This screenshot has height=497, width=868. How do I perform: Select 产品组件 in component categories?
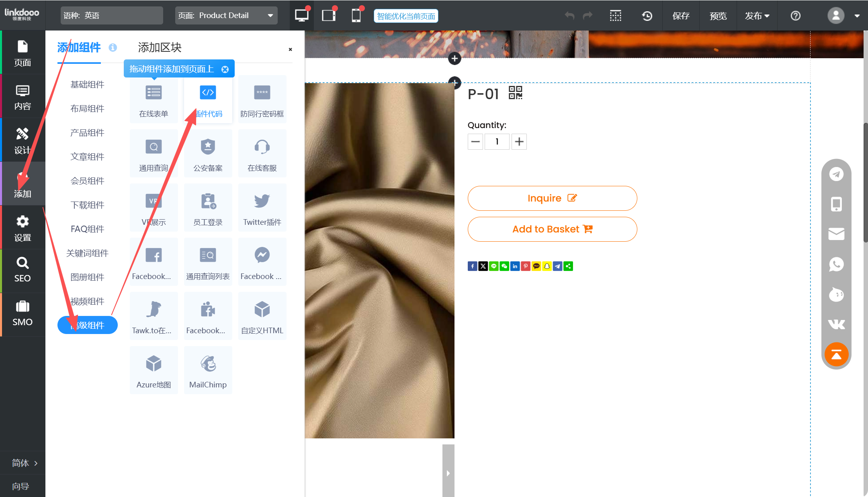[x=87, y=132]
